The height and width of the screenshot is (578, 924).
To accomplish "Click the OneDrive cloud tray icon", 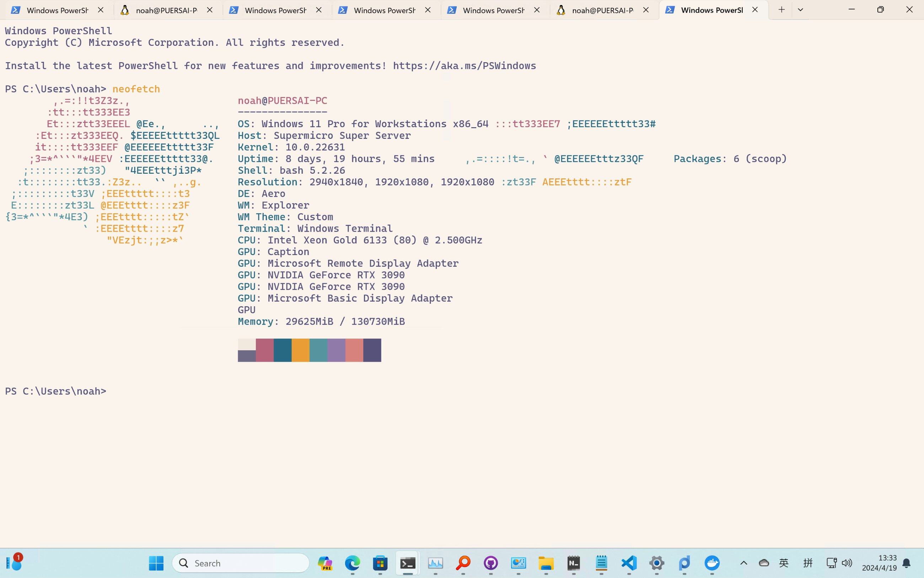I will click(764, 563).
